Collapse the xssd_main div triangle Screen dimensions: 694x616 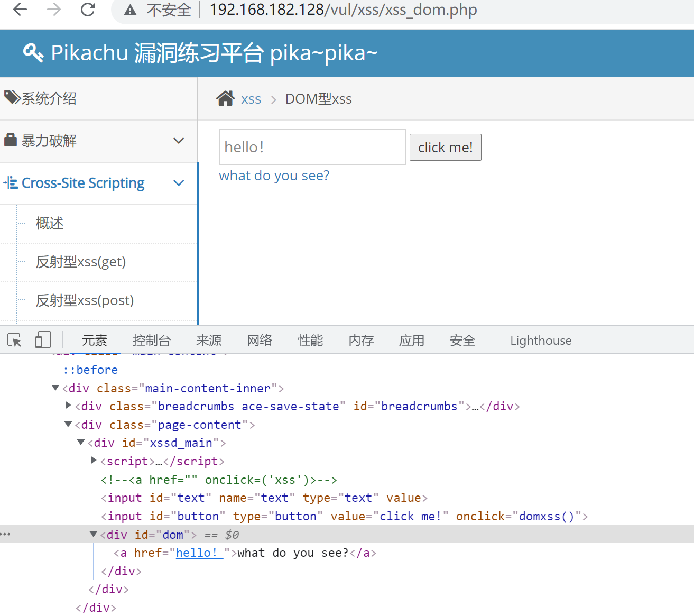[x=81, y=442]
